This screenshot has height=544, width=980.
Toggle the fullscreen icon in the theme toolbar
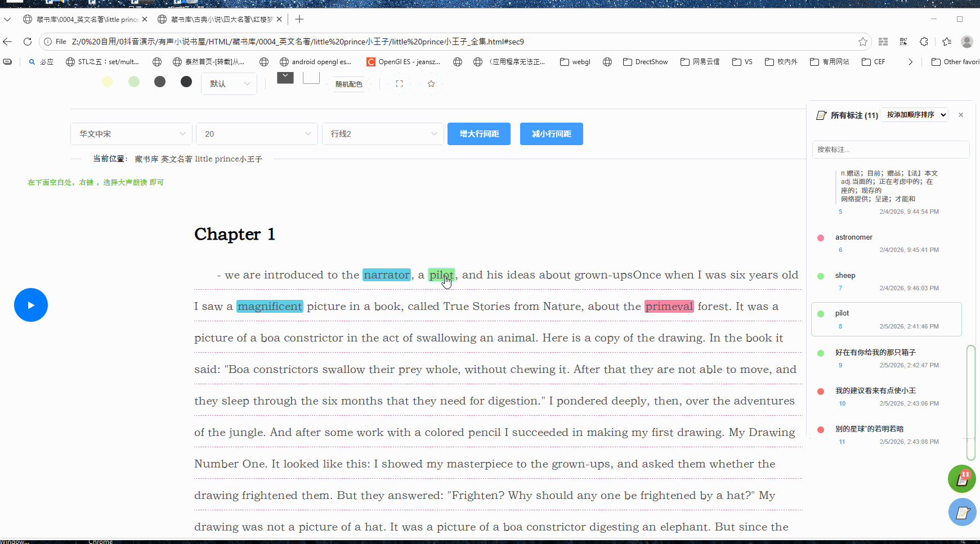click(399, 84)
